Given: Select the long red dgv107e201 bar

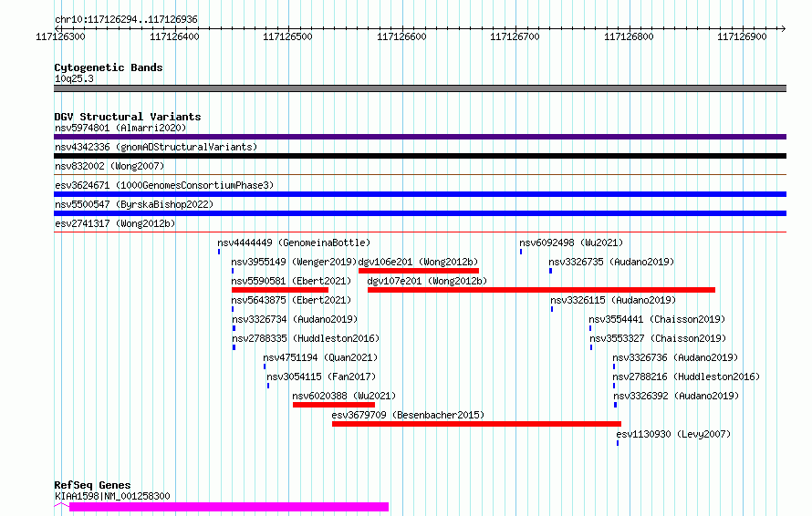Looking at the screenshot, I should point(542,290).
